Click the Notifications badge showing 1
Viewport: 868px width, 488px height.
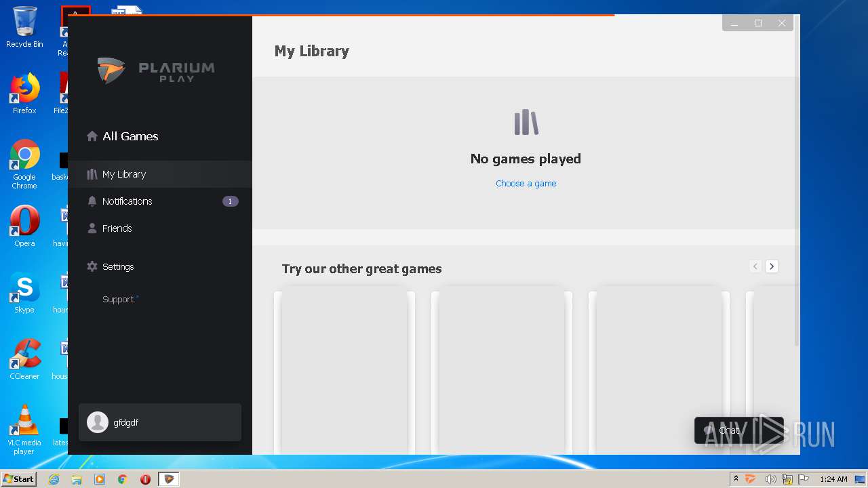(x=231, y=201)
